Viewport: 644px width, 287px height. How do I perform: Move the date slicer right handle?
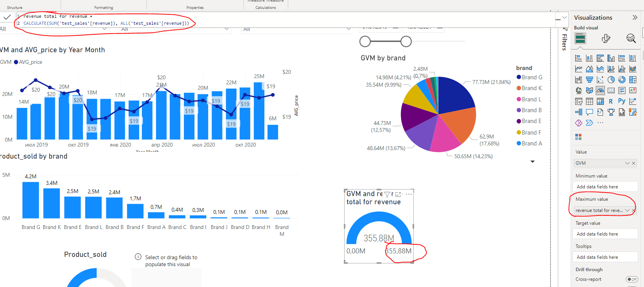pyautogui.click(x=406, y=41)
